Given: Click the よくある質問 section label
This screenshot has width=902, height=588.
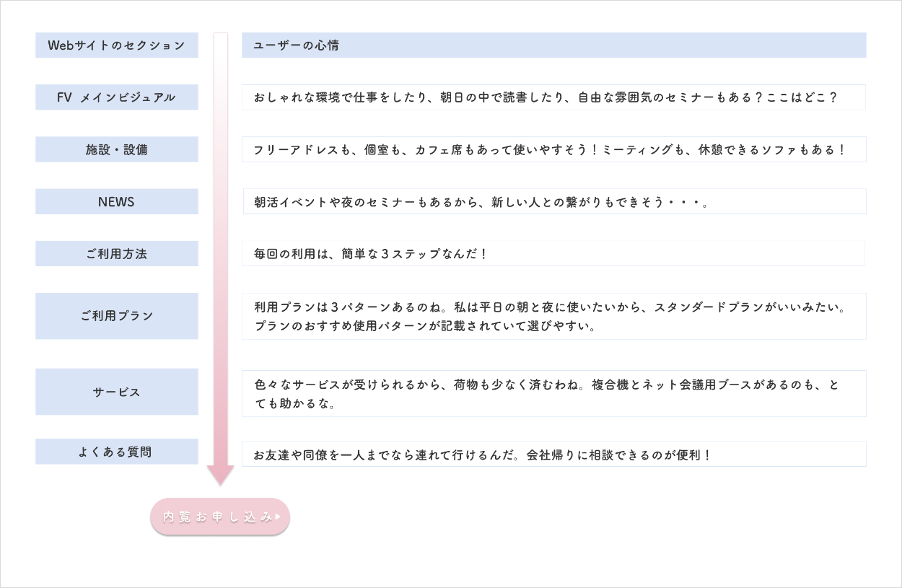Looking at the screenshot, I should coord(117,452).
